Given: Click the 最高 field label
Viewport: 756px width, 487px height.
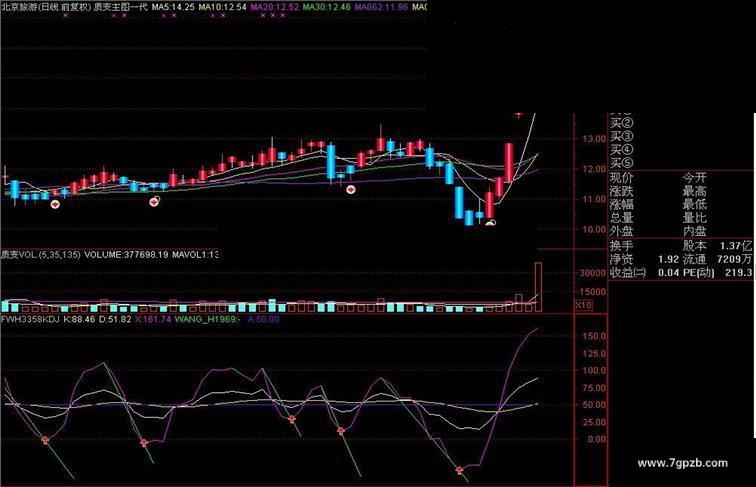Looking at the screenshot, I should (694, 191).
